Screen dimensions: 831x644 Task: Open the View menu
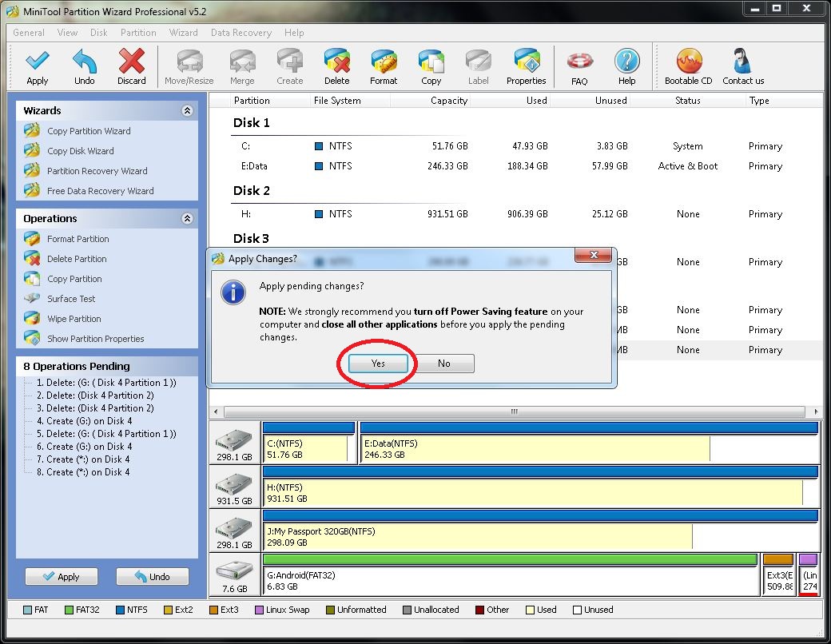click(67, 33)
